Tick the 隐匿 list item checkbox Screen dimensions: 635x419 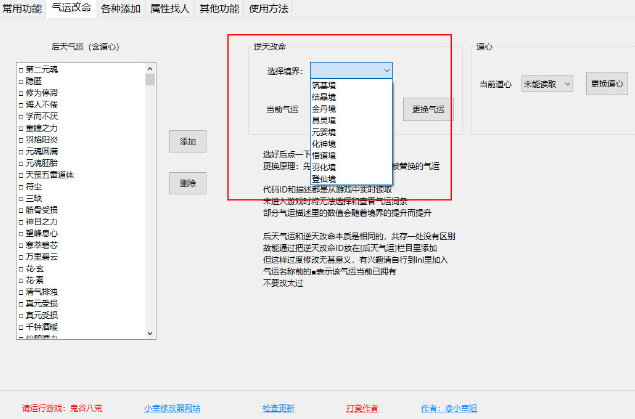pos(20,80)
